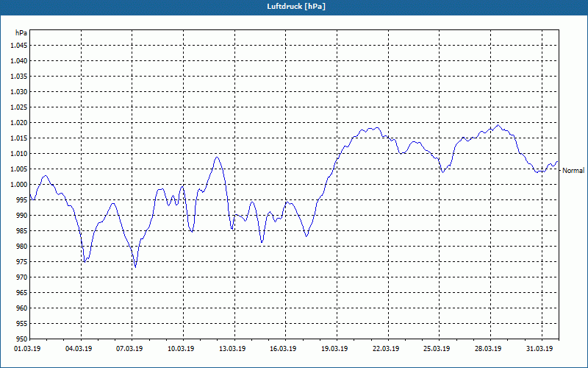Viewport: 588px width, 368px height.
Task: Click the 1.035 y-axis value
Action: 19,77
